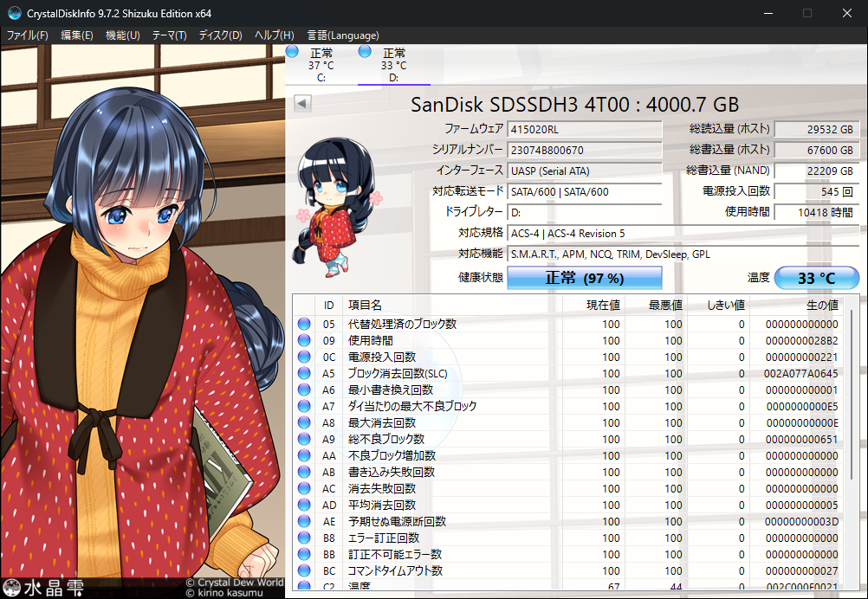The image size is (868, 599).
Task: Open the ファイル(F) menu
Action: (28, 35)
